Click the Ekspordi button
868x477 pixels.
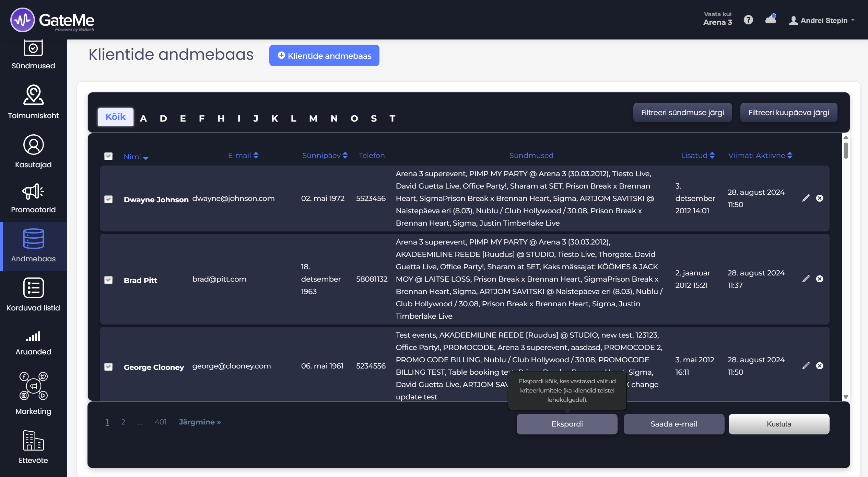click(567, 424)
